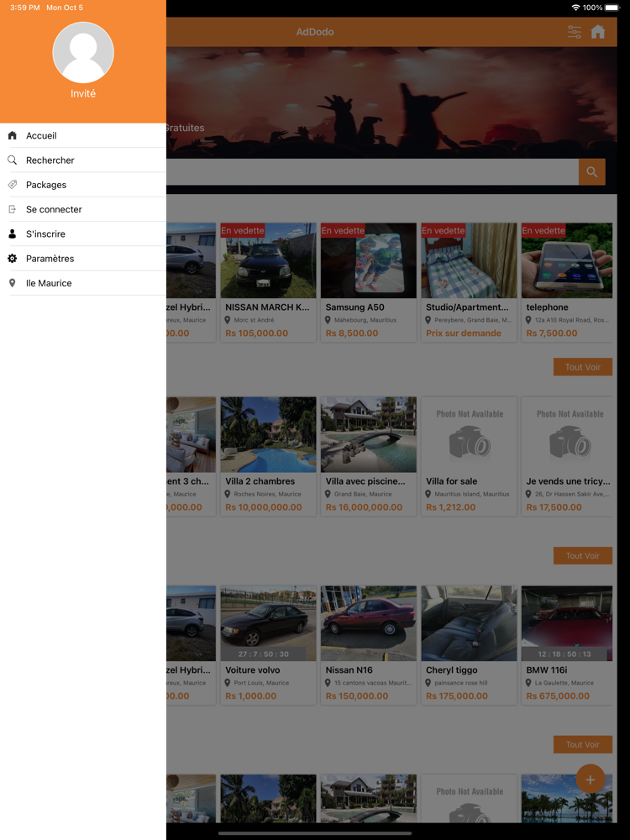
Task: Click price Rs 150,000.00
Action: point(357,696)
